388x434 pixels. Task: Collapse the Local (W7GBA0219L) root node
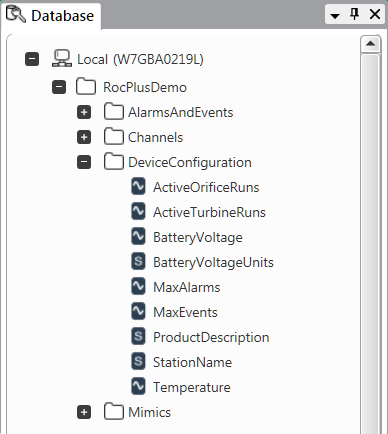pyautogui.click(x=32, y=59)
